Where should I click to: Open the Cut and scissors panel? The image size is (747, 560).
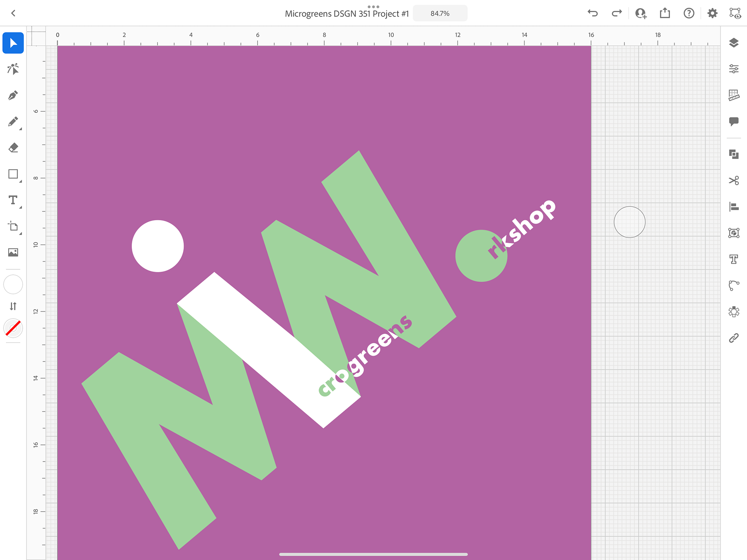pos(734,181)
